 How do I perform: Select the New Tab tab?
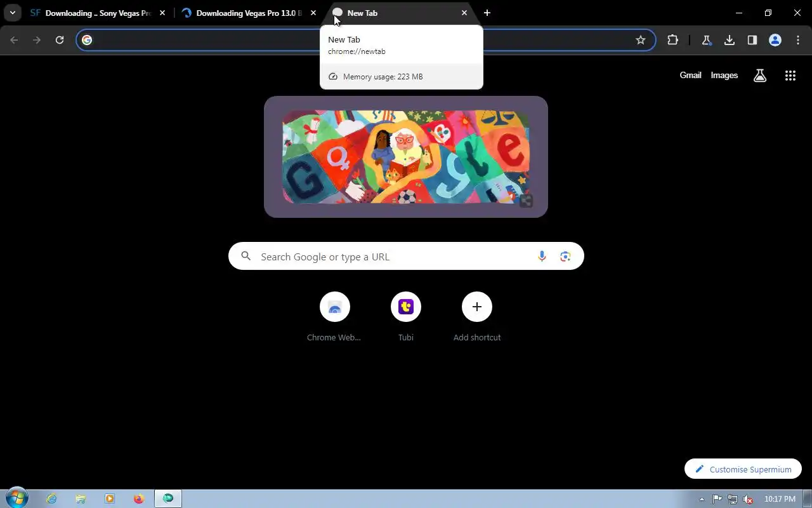pyautogui.click(x=401, y=13)
